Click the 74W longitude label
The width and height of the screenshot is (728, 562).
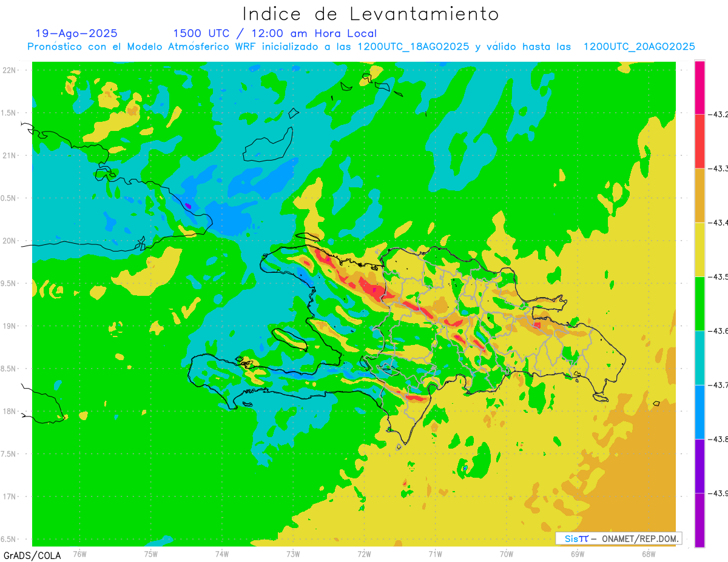(222, 554)
